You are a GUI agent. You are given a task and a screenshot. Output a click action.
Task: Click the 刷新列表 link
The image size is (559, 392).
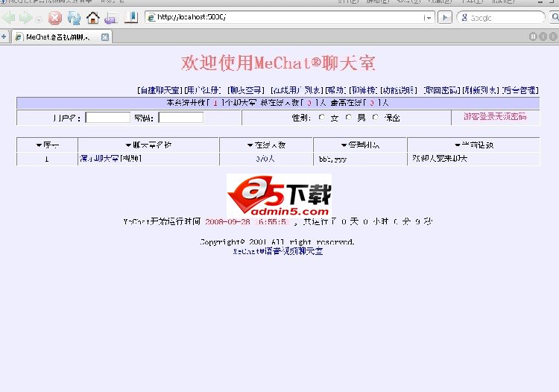(481, 90)
